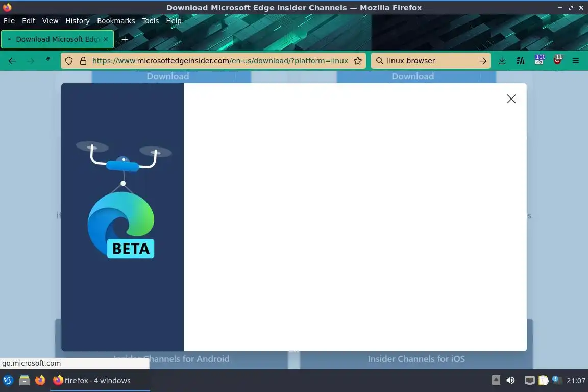Open the file manager from taskbar
Image resolution: width=588 pixels, height=392 pixels.
point(24,380)
